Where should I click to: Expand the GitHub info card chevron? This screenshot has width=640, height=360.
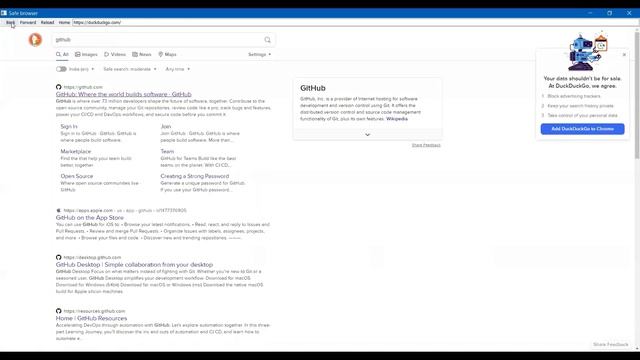click(367, 134)
